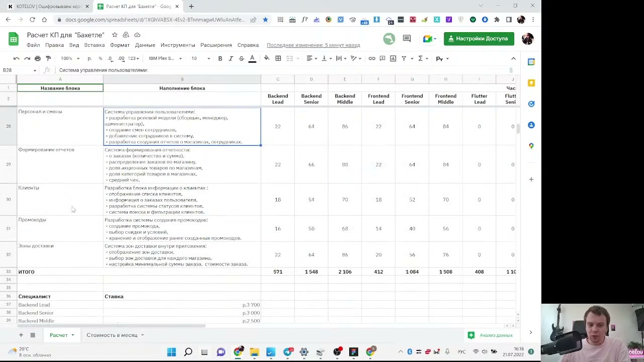Open text rotation options
Screen dimensions: 644x362
[355, 58]
